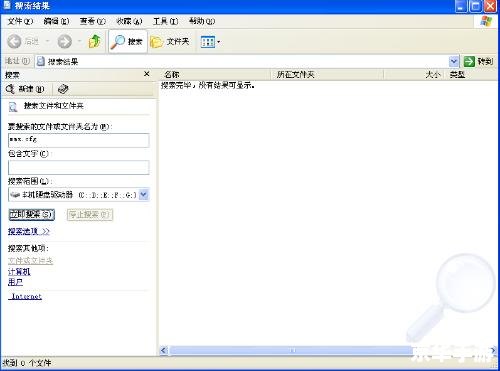Open the Views dropdown arrow
The image size is (500, 371).
tap(219, 42)
